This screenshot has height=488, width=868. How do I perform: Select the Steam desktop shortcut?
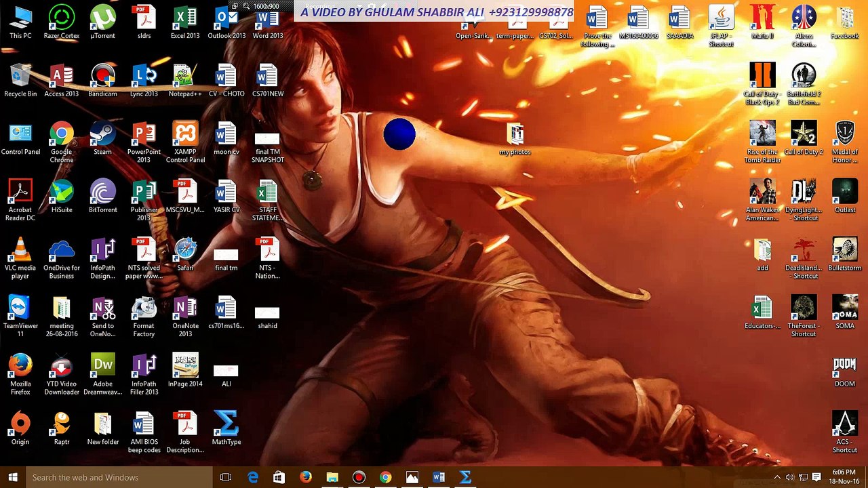coord(102,135)
